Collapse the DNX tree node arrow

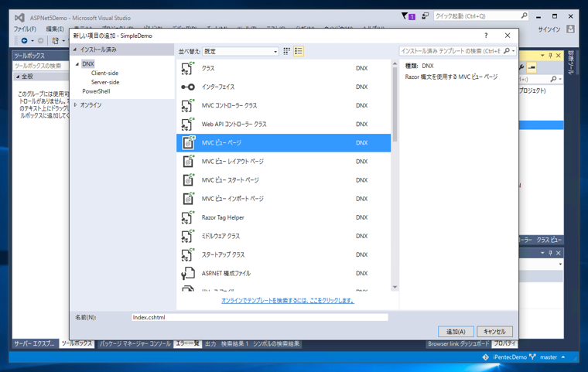(x=77, y=64)
